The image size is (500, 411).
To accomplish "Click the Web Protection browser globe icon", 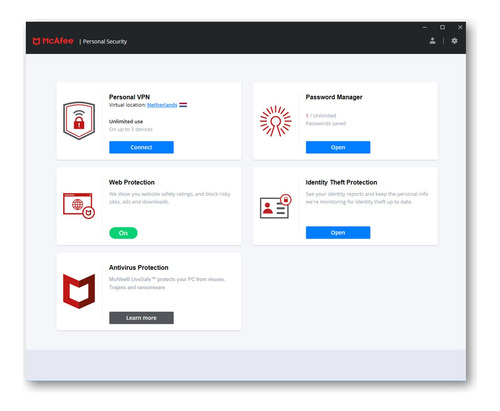I will click(x=79, y=206).
